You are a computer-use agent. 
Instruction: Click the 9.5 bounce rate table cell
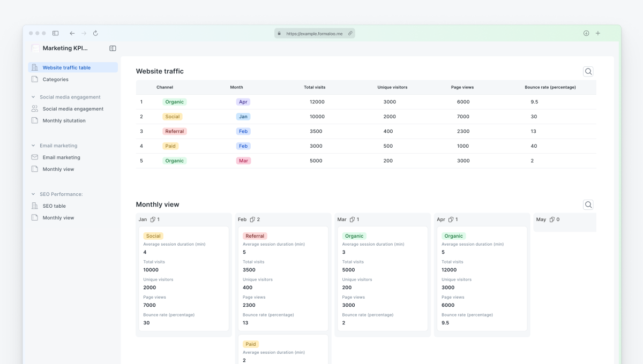coord(534,102)
